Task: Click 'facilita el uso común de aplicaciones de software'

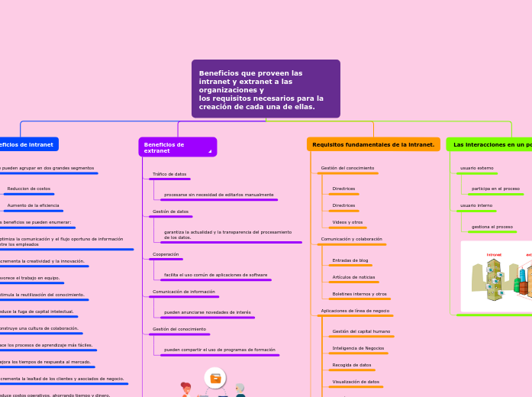Action: (215, 275)
